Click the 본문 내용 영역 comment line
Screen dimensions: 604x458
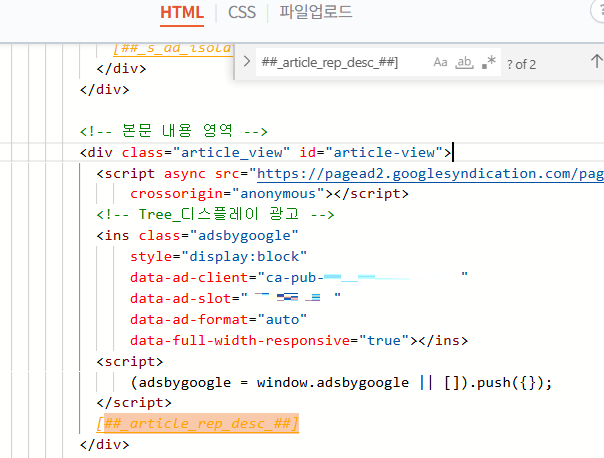173,131
